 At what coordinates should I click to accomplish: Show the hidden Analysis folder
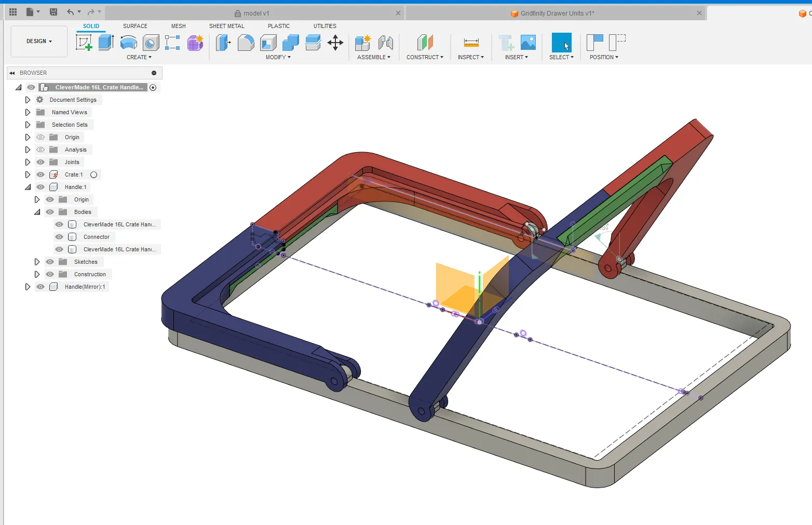40,150
